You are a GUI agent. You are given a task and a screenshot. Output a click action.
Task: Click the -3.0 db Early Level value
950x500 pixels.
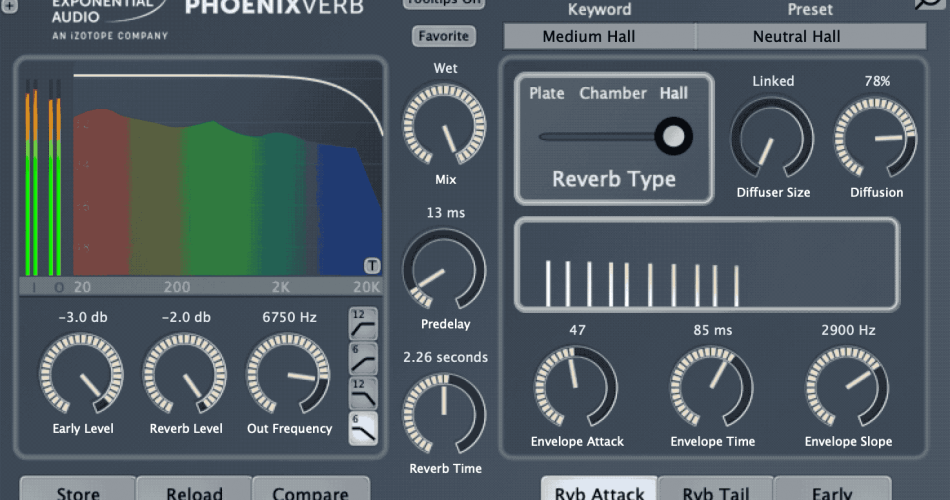coord(83,318)
